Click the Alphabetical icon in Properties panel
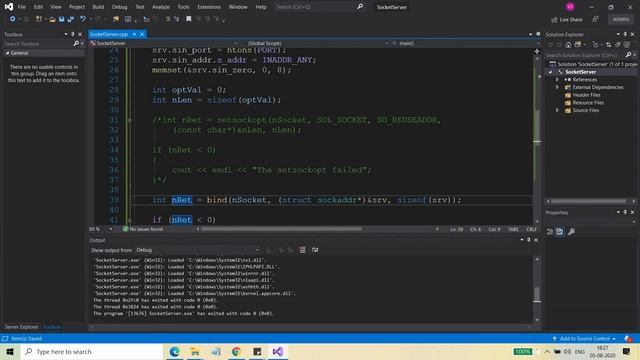640x360 pixels. pos(560,231)
